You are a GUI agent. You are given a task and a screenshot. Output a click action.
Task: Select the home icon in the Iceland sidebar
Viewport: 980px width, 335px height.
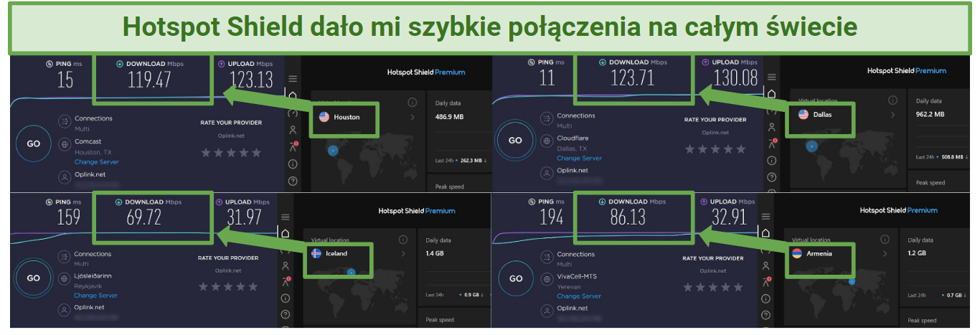click(286, 233)
